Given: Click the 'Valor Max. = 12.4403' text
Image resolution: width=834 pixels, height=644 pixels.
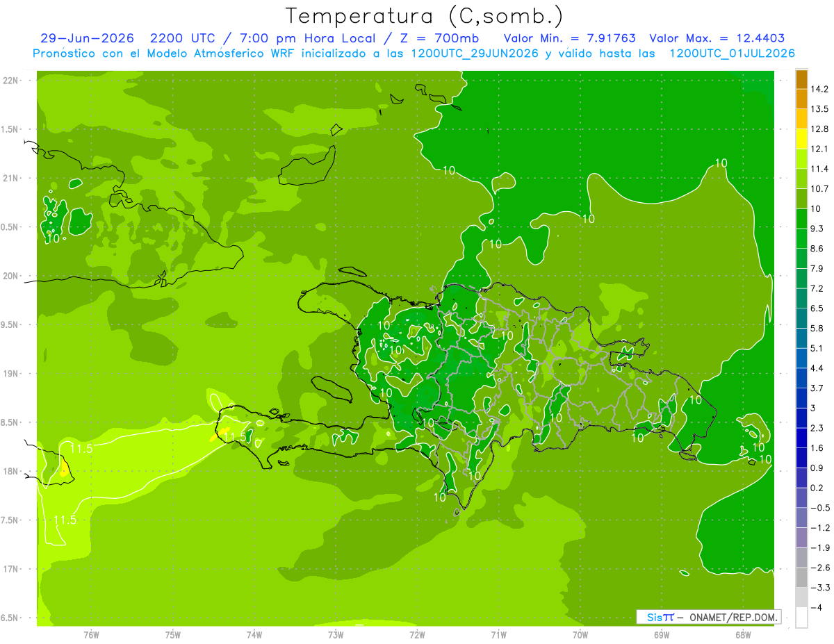Looking at the screenshot, I should pos(717,38).
